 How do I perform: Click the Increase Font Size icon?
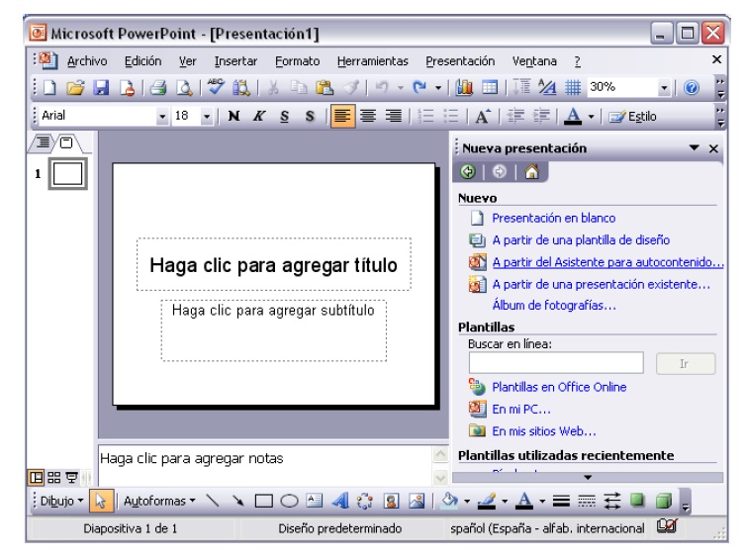(483, 116)
